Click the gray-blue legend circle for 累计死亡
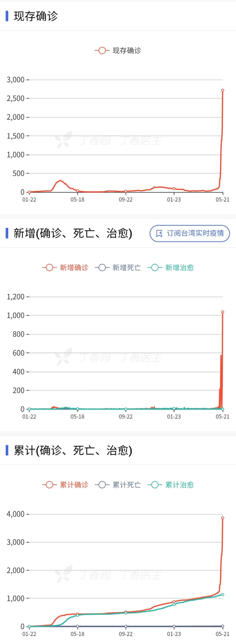This screenshot has width=236, height=644. (x=102, y=485)
